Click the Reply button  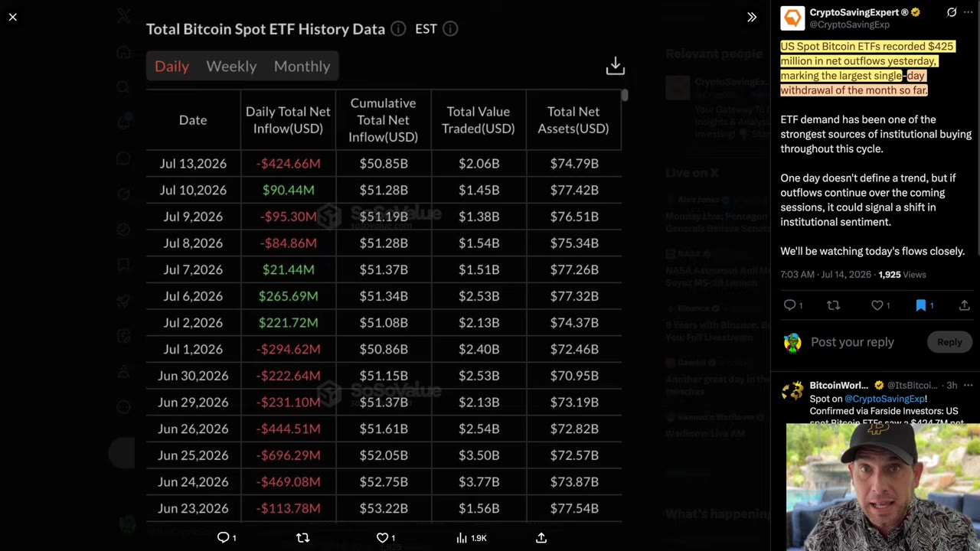(x=949, y=342)
